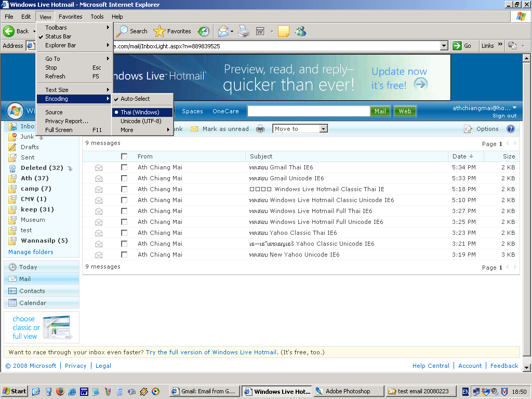Screen dimensions: 532x399
Task: Check the Hotmail Classic Unicode IE6 checkbox
Action: (x=124, y=200)
